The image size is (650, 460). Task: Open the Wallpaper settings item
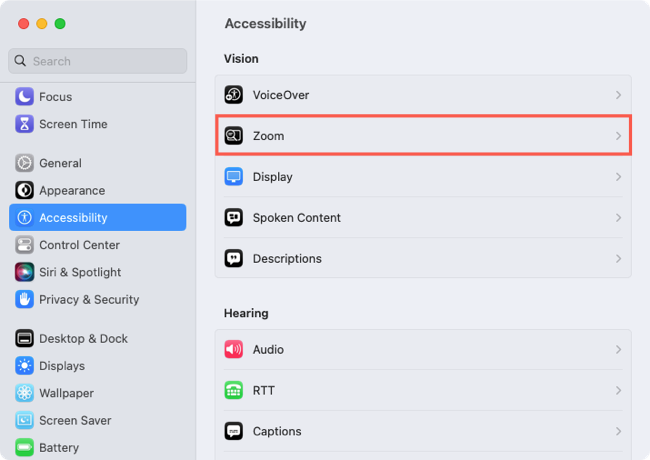pos(97,393)
